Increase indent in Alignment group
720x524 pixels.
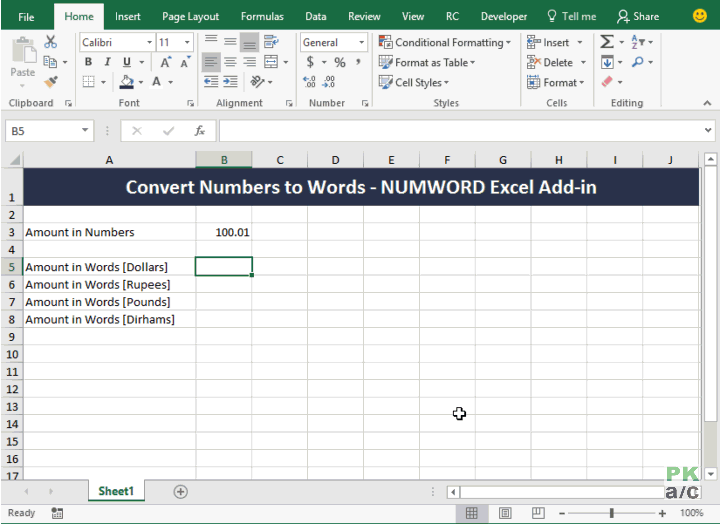pyautogui.click(x=231, y=82)
